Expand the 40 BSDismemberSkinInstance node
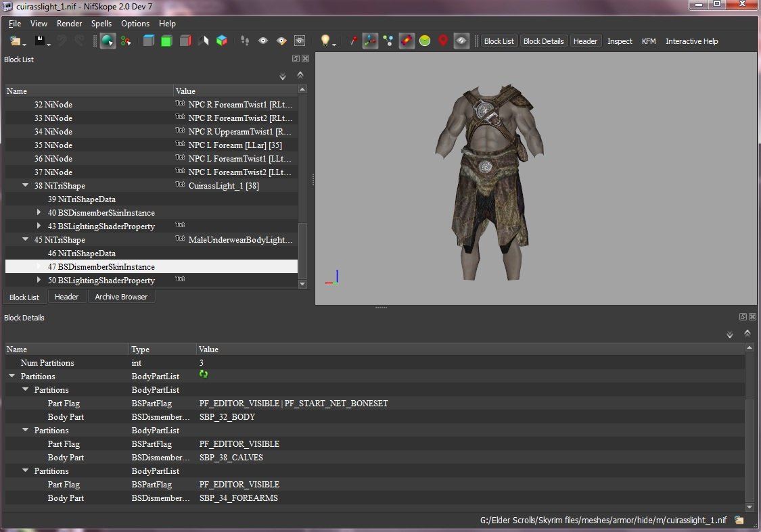 coord(39,212)
